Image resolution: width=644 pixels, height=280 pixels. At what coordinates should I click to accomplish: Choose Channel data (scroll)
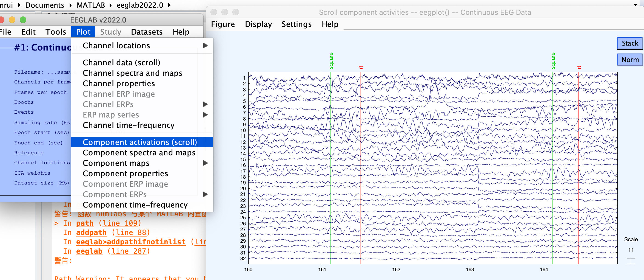(x=142, y=63)
